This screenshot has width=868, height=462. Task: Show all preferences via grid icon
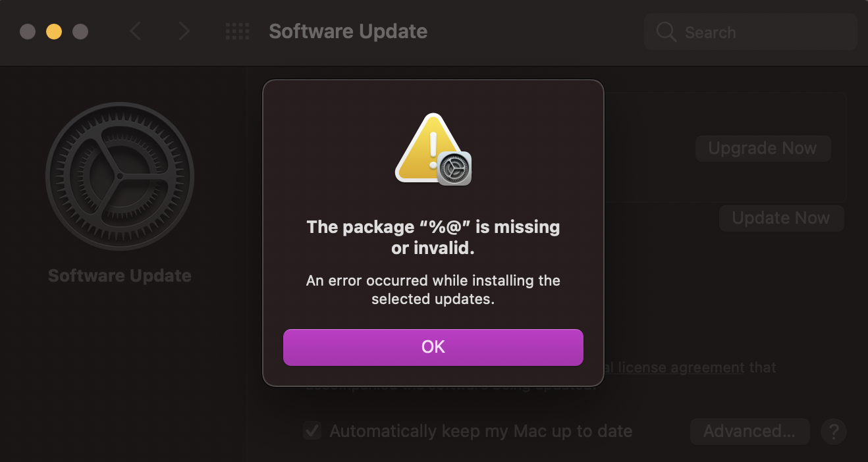click(237, 31)
